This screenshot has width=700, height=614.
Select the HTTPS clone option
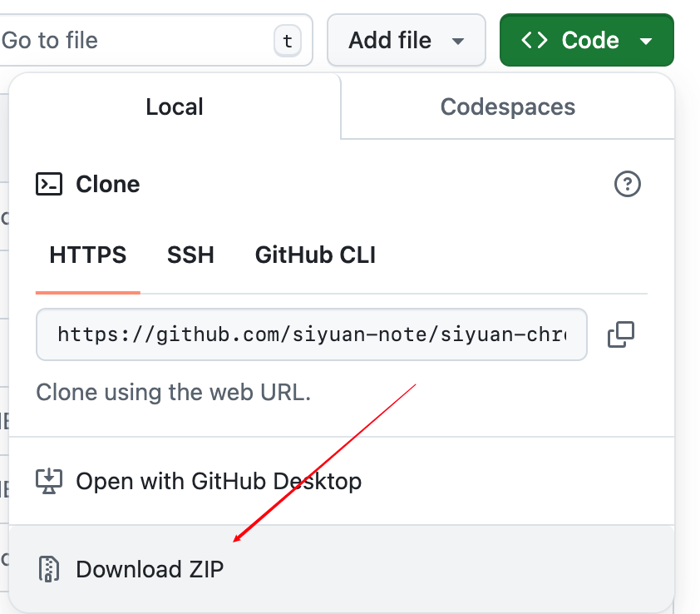(x=88, y=255)
